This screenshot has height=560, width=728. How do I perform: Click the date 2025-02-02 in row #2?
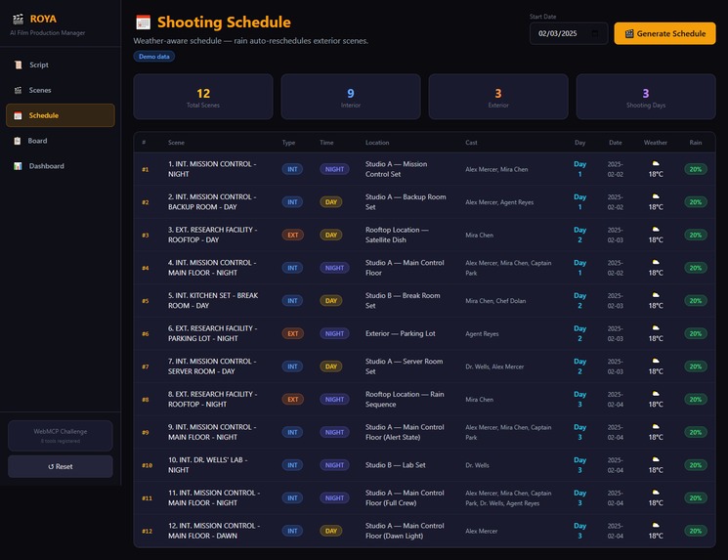pyautogui.click(x=616, y=202)
